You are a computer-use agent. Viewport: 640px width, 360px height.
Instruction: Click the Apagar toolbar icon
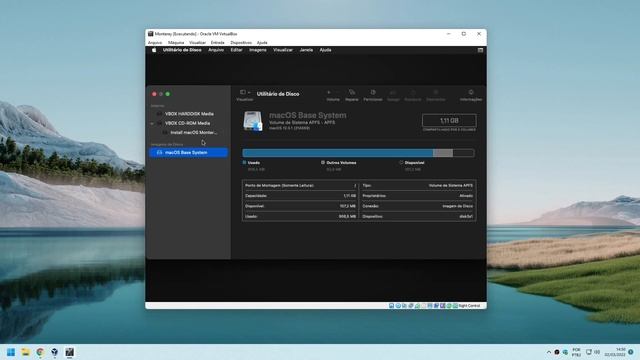pyautogui.click(x=393, y=92)
